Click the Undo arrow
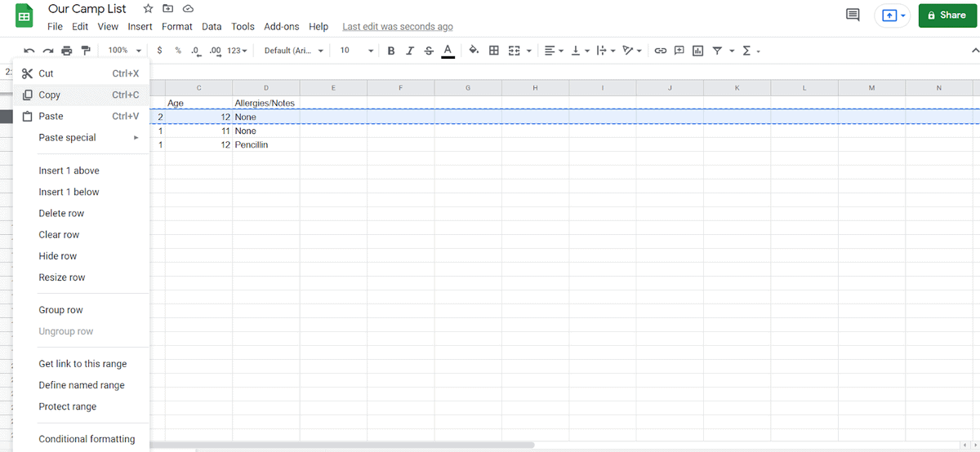Viewport: 980px width, 452px height. [x=29, y=51]
